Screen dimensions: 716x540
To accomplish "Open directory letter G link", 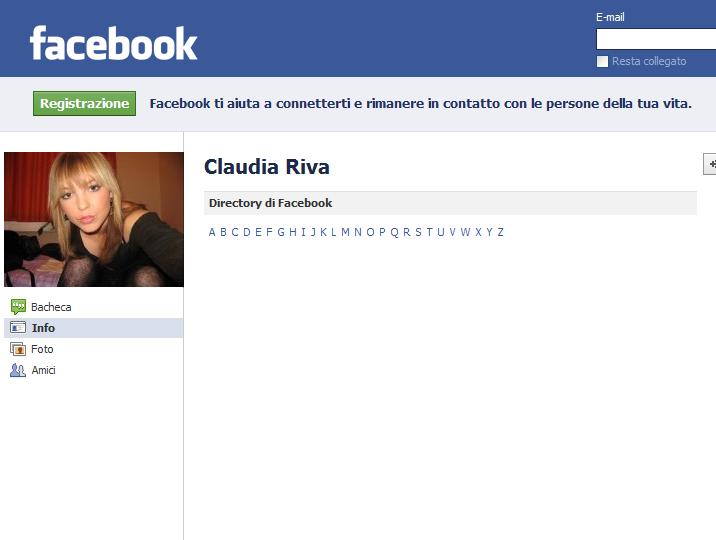I will (x=281, y=232).
